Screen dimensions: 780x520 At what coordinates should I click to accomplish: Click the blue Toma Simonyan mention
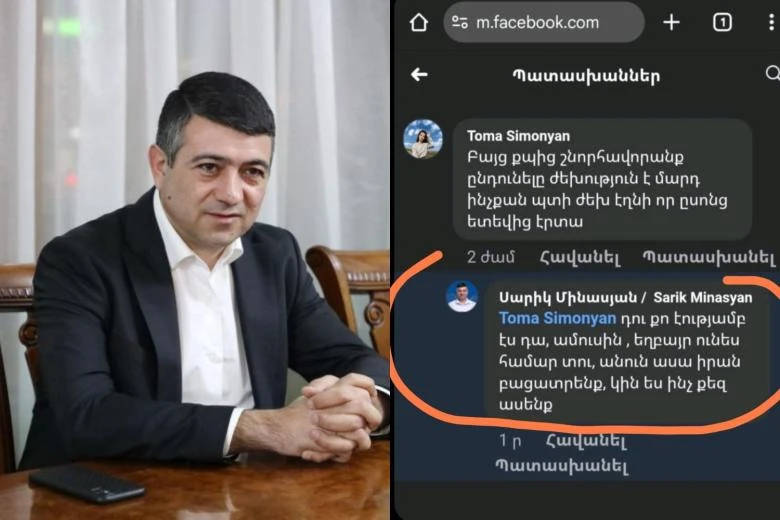pyautogui.click(x=557, y=318)
